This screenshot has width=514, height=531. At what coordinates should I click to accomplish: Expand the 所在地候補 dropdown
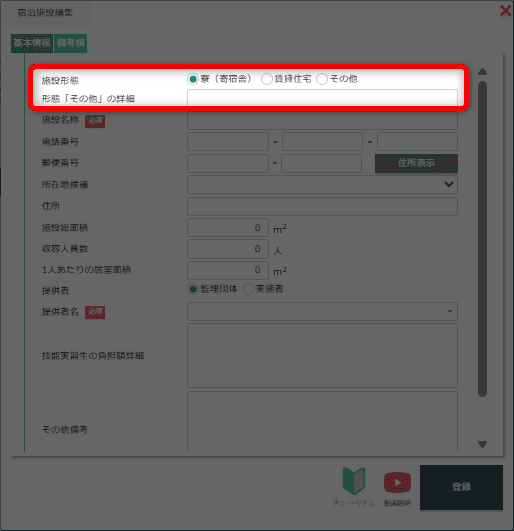[x=322, y=185]
